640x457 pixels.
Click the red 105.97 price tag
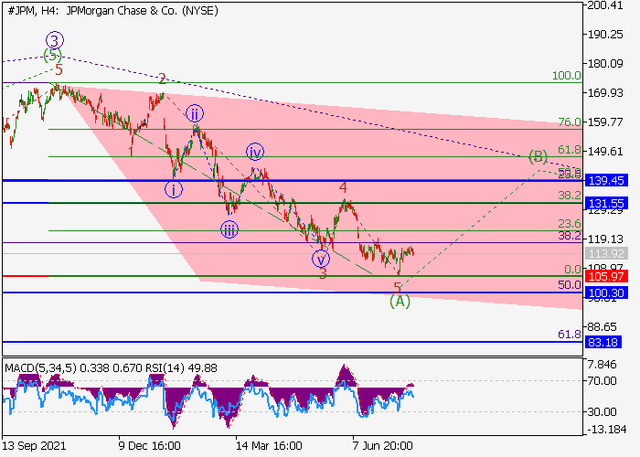click(608, 276)
